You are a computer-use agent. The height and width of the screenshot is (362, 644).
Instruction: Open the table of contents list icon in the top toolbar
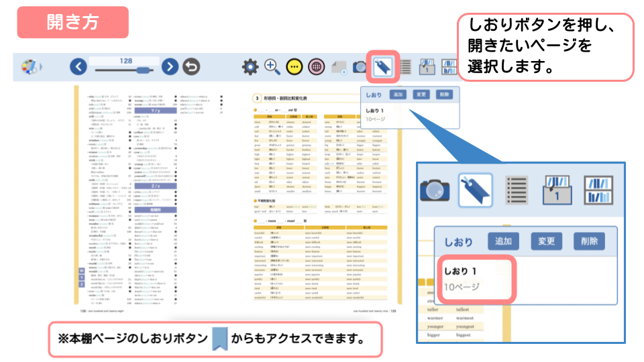click(x=405, y=67)
